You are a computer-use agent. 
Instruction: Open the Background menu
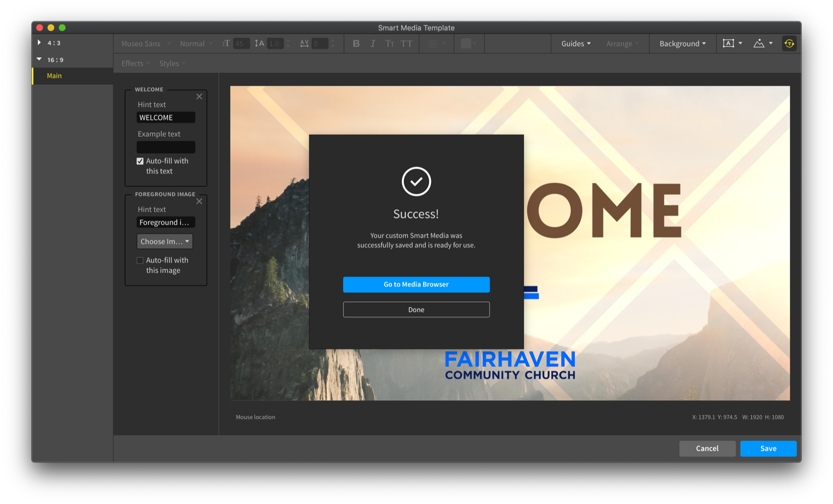pyautogui.click(x=682, y=44)
